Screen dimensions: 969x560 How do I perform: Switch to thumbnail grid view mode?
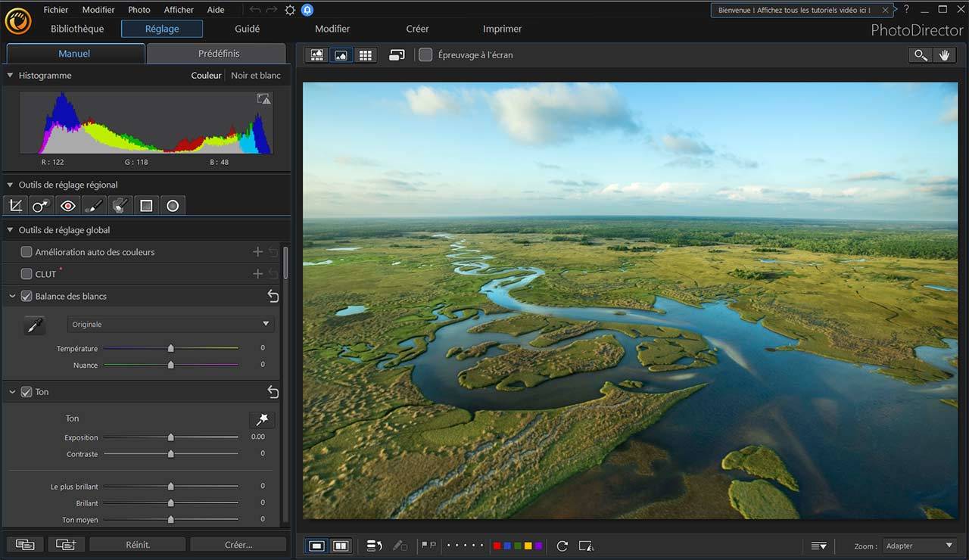[x=366, y=55]
